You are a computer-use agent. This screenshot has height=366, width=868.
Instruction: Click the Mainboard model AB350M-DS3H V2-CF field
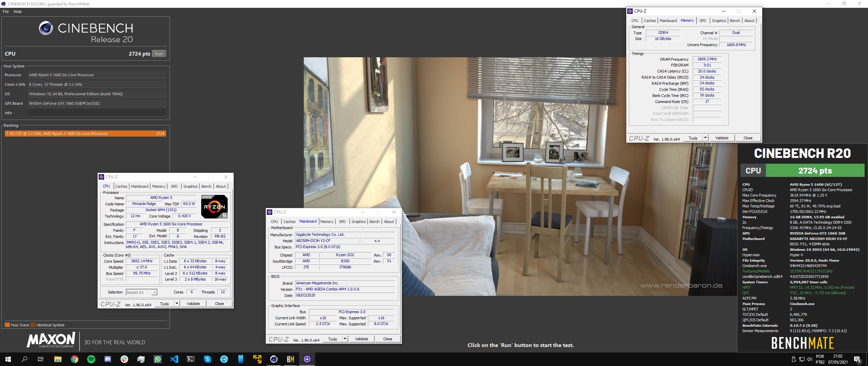pos(327,241)
